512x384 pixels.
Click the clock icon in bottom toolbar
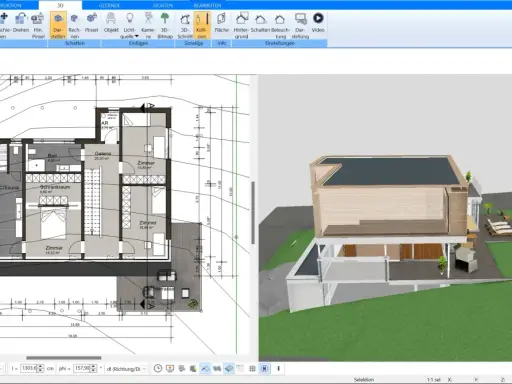point(158,368)
